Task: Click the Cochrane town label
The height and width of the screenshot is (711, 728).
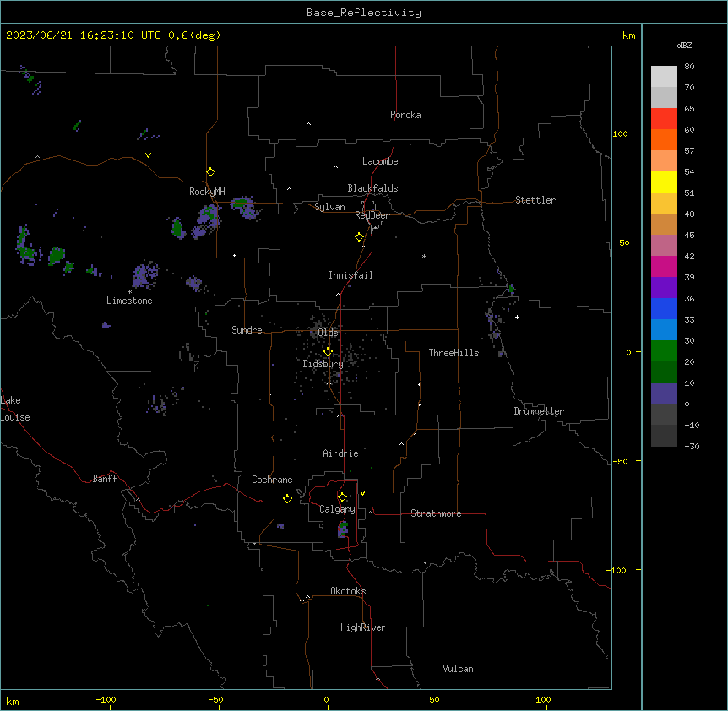Action: click(272, 480)
